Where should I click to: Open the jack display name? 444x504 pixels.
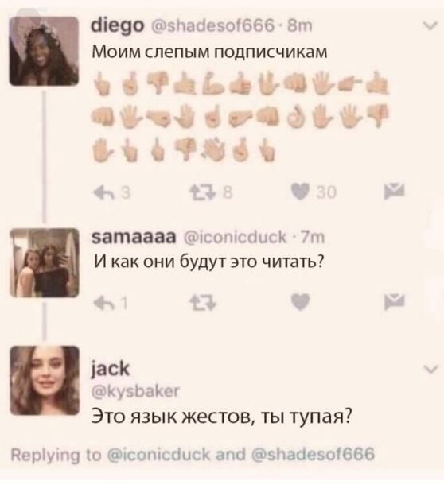pos(111,369)
